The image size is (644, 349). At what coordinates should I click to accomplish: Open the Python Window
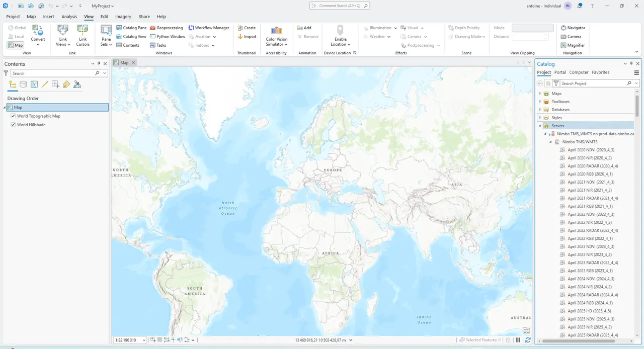point(168,37)
